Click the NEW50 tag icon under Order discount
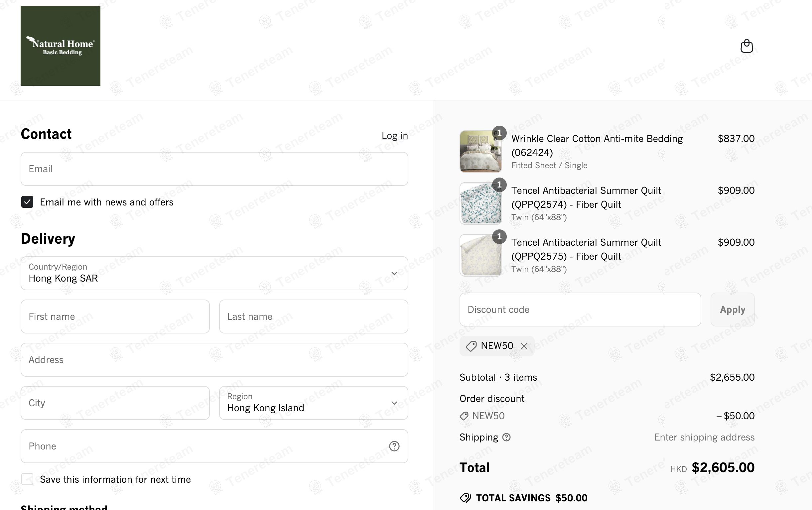812x510 pixels. pos(464,416)
